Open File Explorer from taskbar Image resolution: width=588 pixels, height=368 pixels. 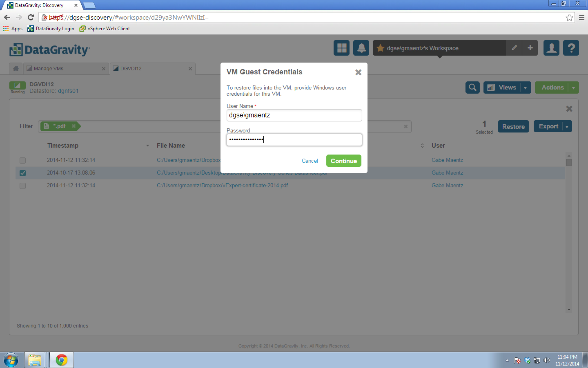pyautogui.click(x=35, y=360)
